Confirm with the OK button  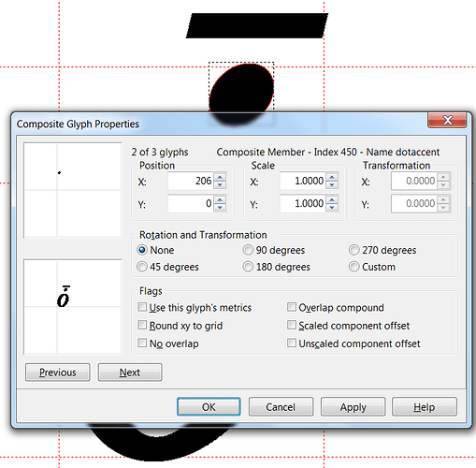pyautogui.click(x=209, y=407)
